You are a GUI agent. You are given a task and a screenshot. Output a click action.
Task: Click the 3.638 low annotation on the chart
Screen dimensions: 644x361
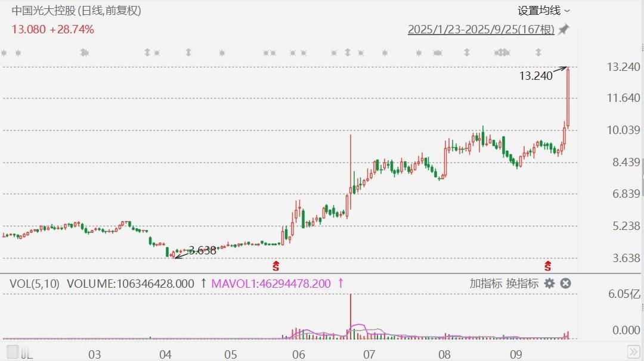pos(202,250)
